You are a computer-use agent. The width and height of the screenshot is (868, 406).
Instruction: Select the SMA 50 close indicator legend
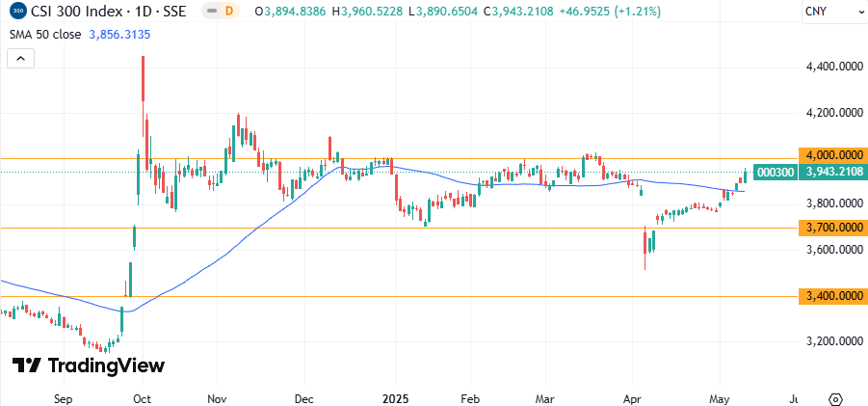coord(42,34)
